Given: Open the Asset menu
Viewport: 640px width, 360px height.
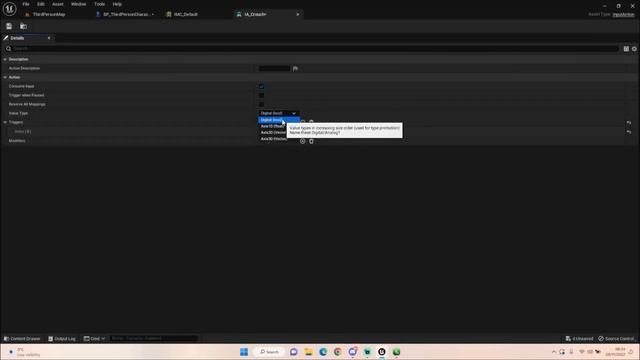Looking at the screenshot, I should (58, 4).
